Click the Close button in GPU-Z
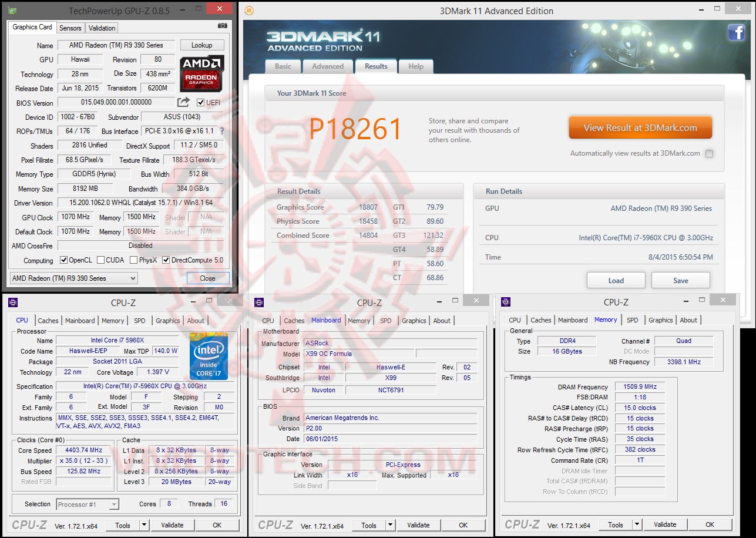756x538 pixels. tap(207, 278)
